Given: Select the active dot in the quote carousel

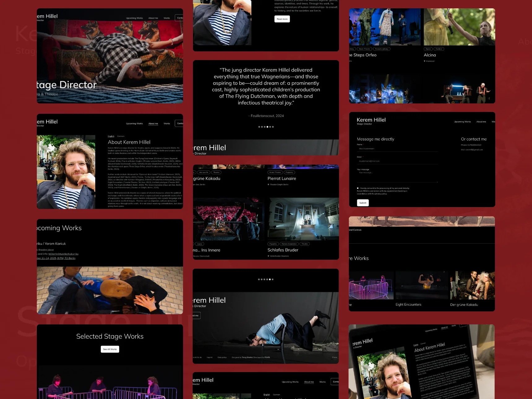Looking at the screenshot, I should pos(267,127).
